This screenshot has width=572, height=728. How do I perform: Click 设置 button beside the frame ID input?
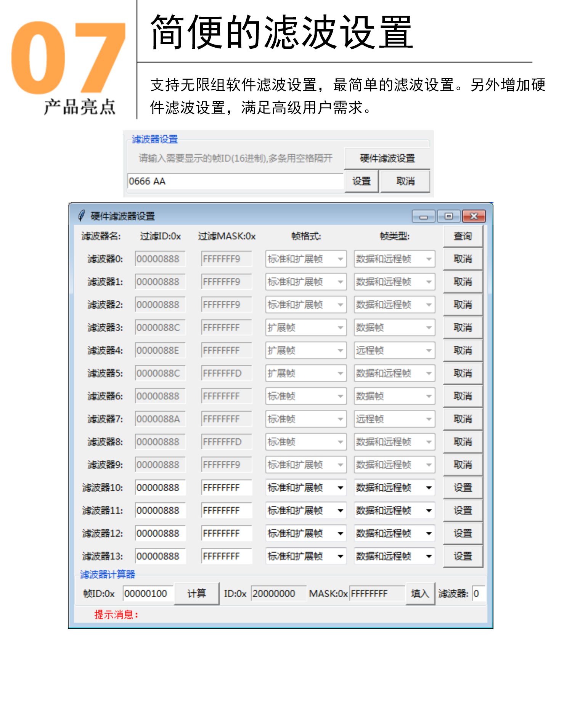coord(362,181)
